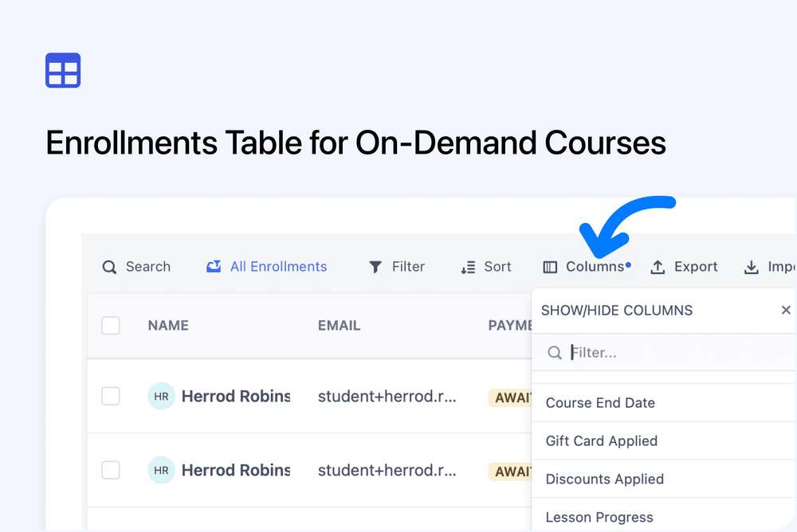This screenshot has width=797, height=532.
Task: Click the search magnifier icon in the toolbar
Action: pyautogui.click(x=109, y=267)
